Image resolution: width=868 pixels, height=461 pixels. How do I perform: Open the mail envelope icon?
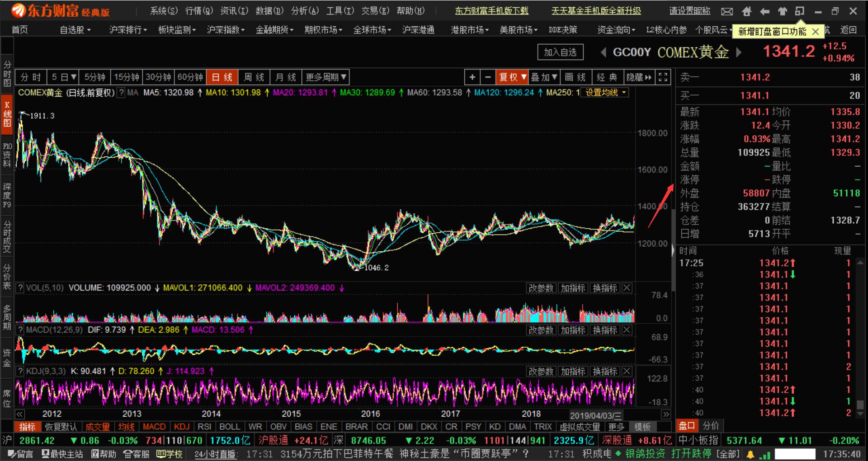726,11
